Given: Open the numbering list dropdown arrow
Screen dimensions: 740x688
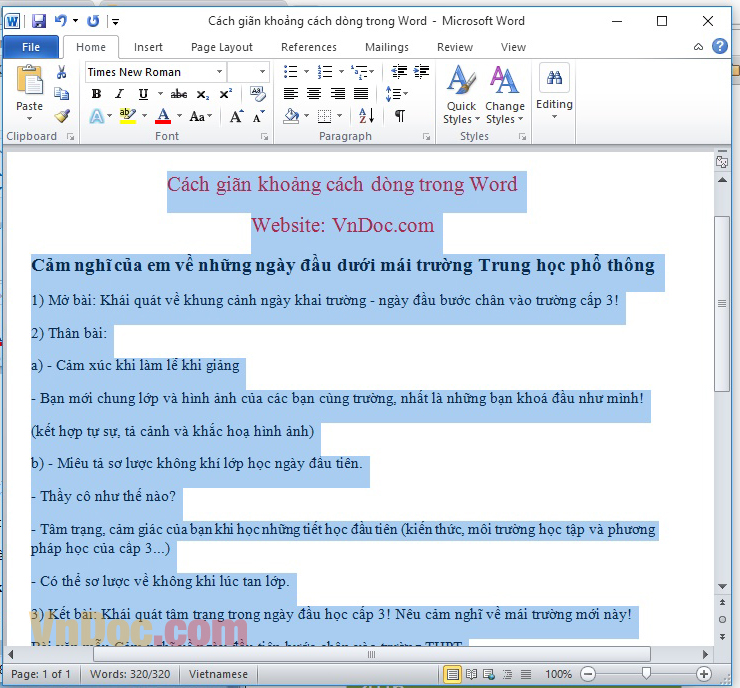Looking at the screenshot, I should (x=342, y=72).
